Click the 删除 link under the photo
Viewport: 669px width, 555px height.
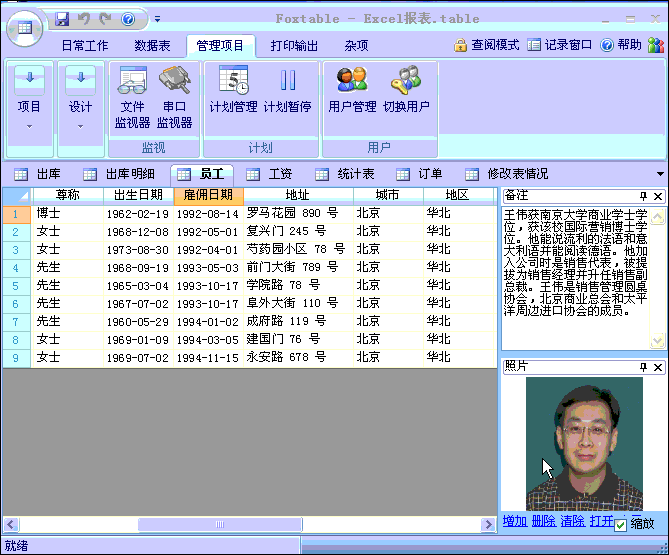544,521
